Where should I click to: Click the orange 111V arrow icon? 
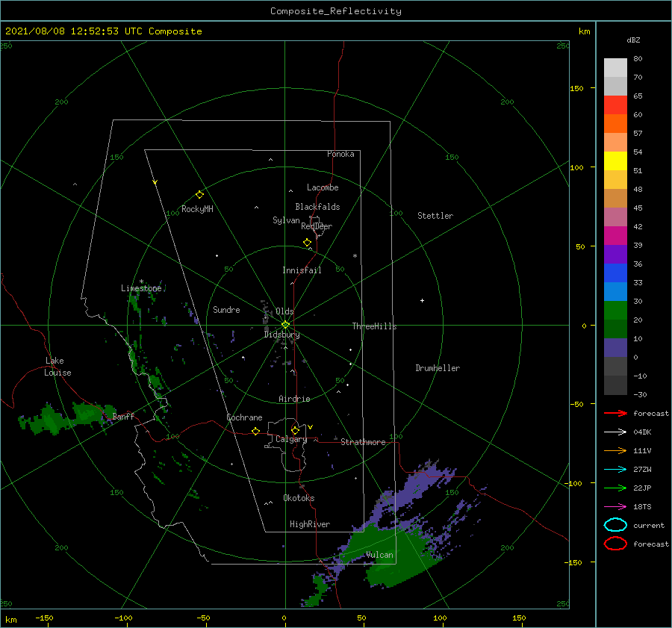(x=615, y=450)
